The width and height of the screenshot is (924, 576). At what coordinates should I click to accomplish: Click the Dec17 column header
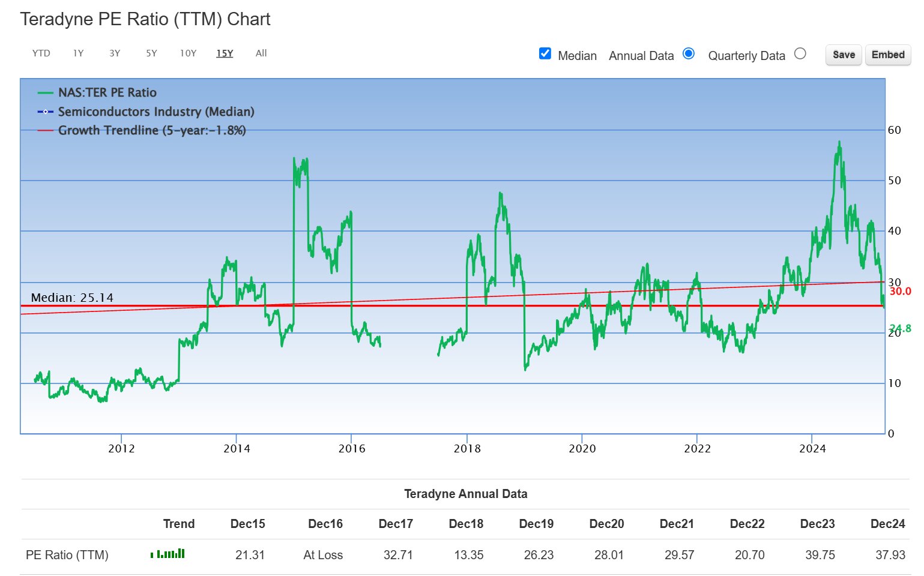396,524
